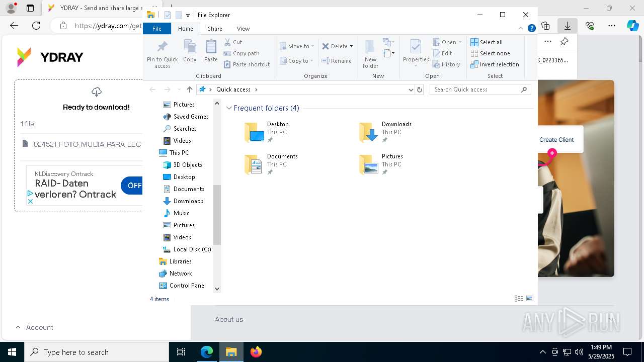
Task: Expand the Account section in YDRAY
Action: pos(34,327)
